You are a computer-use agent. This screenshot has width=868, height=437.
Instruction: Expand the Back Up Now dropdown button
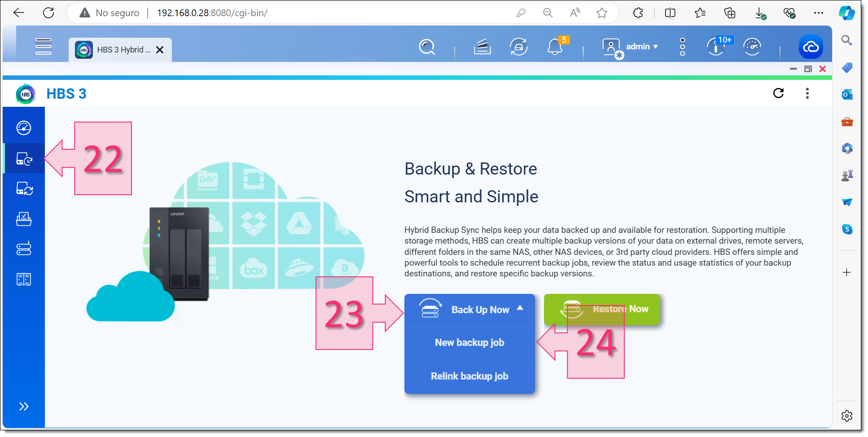coord(469,310)
